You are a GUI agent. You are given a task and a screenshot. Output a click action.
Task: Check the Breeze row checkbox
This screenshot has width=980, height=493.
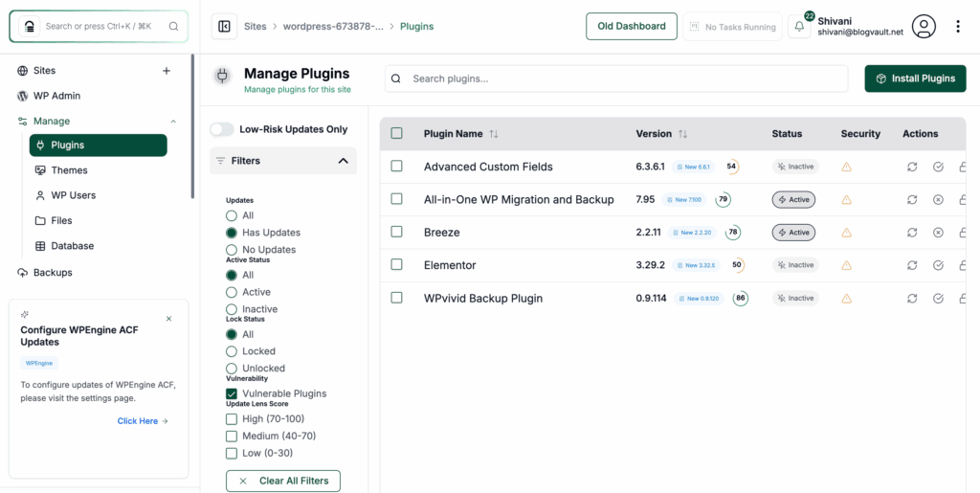[x=396, y=232]
